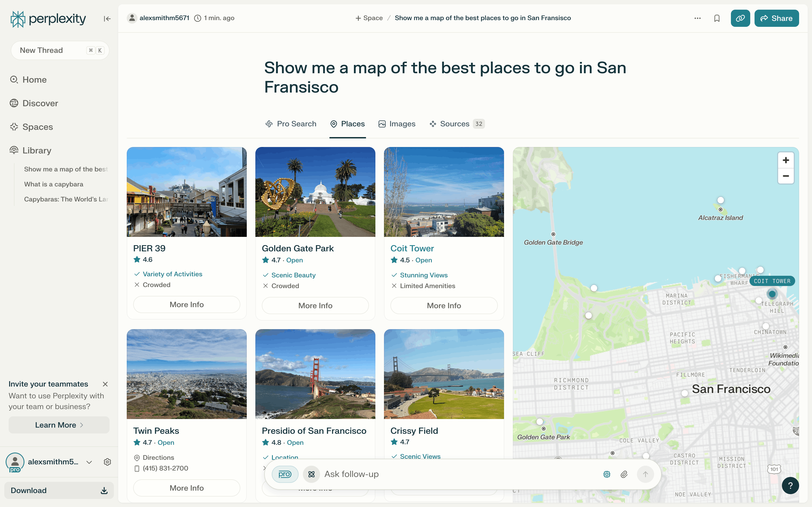
Task: Open the help question mark button
Action: 790,485
